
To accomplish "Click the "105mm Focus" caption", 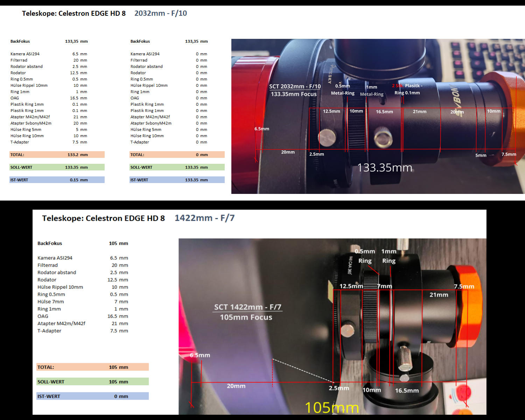I will 246,317.
